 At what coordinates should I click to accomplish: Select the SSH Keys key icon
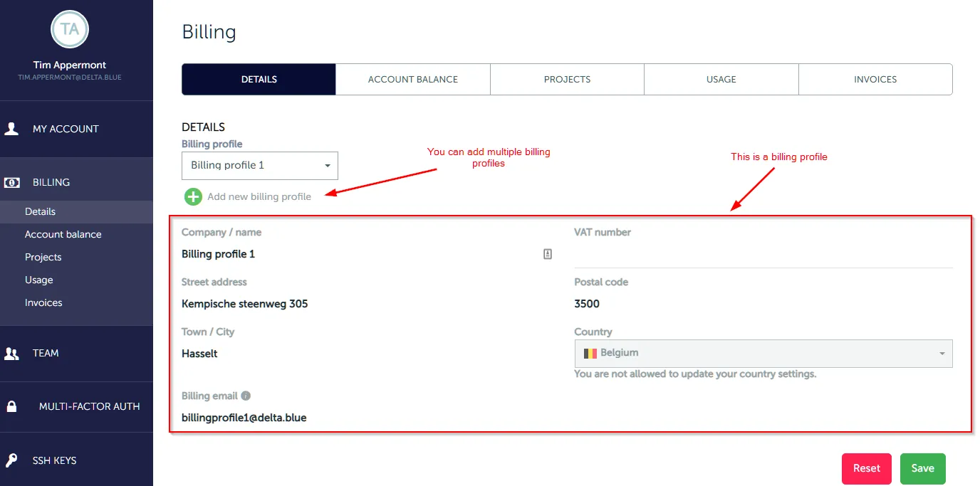[11, 460]
